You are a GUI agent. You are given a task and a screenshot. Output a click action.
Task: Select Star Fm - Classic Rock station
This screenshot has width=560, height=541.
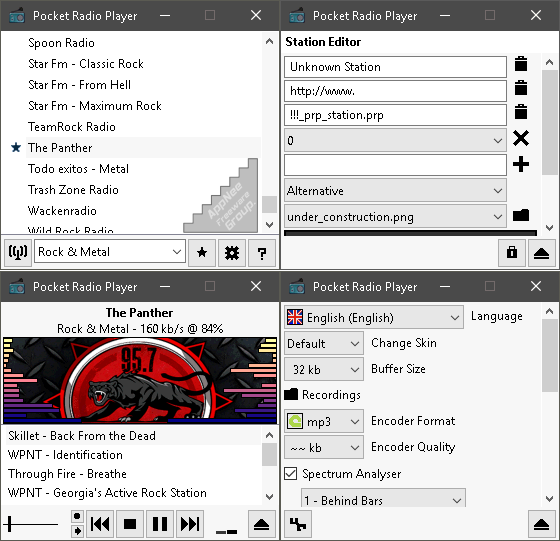click(86, 64)
